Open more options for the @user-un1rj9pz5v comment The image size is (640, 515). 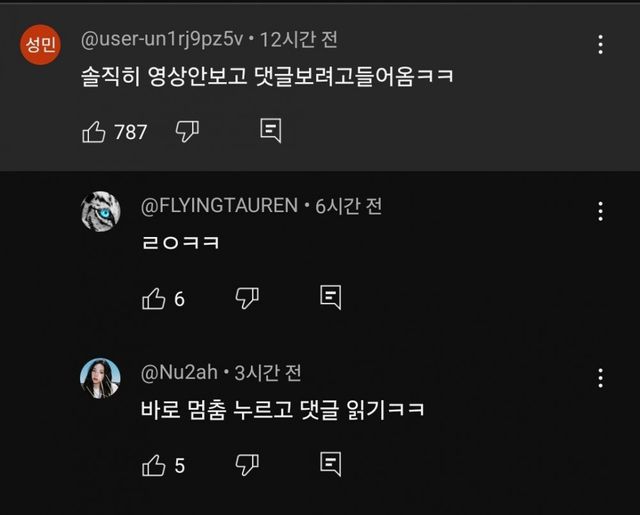click(x=600, y=45)
